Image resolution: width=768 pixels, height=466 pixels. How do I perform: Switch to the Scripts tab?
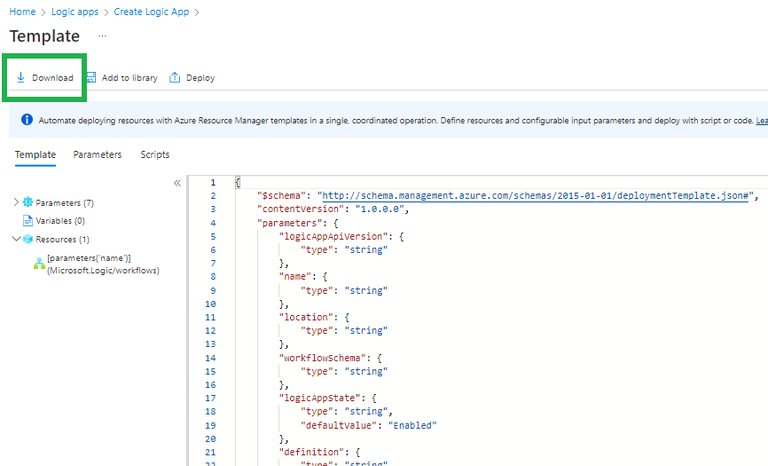(x=155, y=155)
